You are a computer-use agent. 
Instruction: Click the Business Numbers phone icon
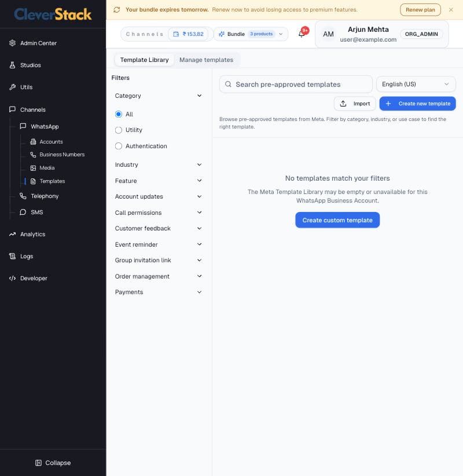click(x=33, y=155)
